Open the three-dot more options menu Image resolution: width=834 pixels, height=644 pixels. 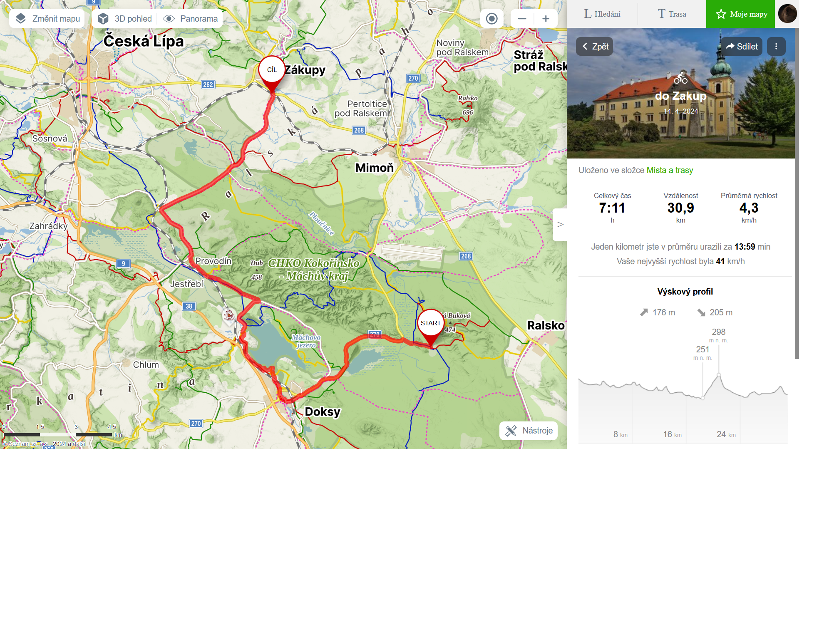tap(776, 47)
